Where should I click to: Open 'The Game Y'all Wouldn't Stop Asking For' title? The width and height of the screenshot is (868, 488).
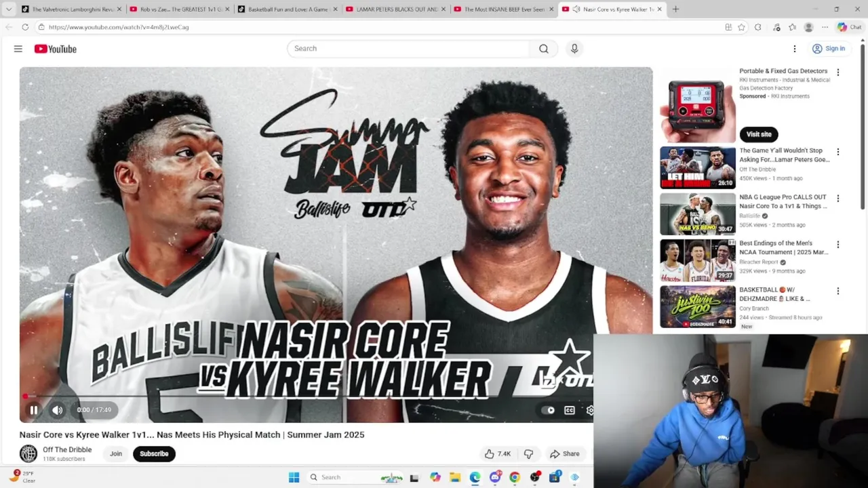(x=784, y=155)
